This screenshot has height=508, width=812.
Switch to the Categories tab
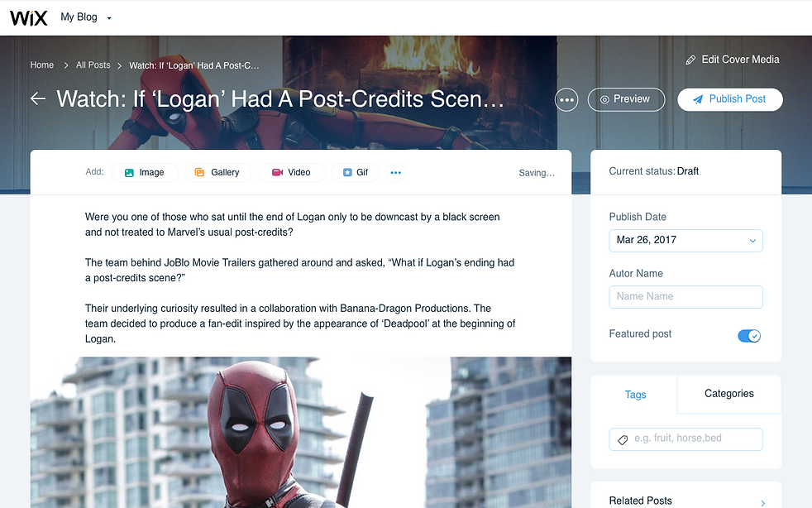[x=728, y=394]
